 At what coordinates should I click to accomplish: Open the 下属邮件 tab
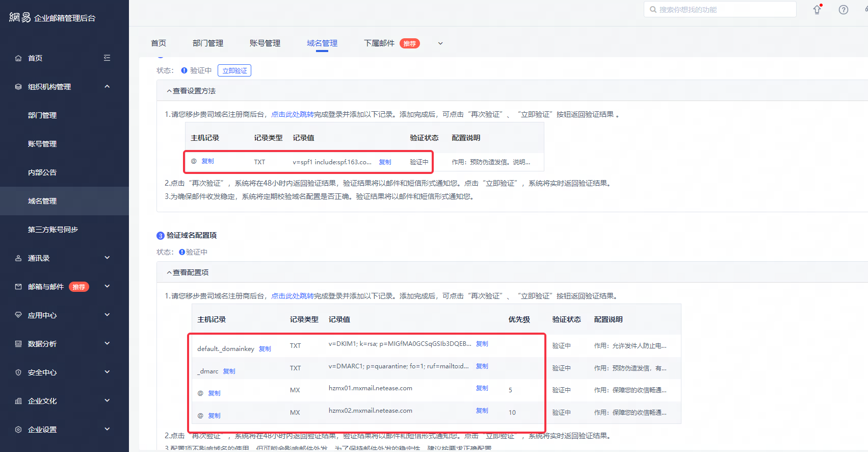[379, 43]
